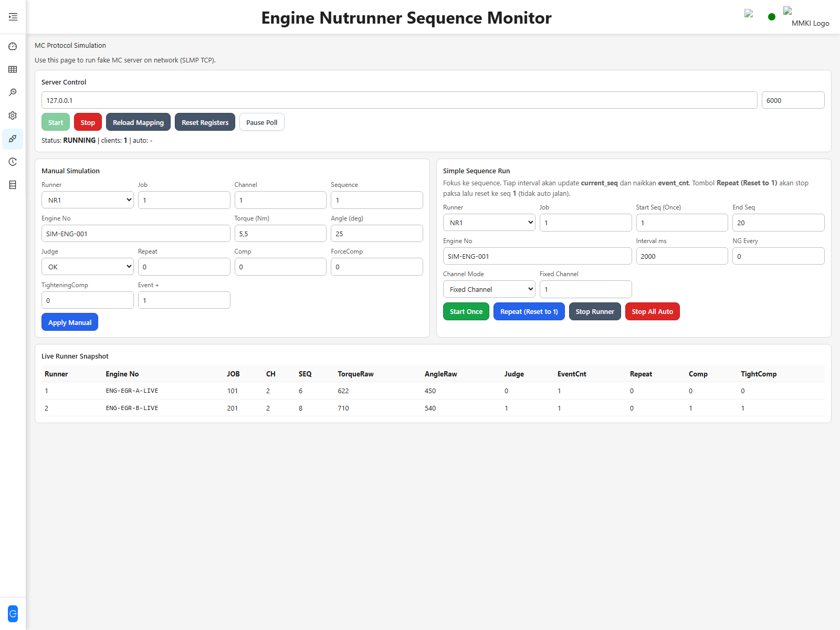
Task: Open the Channel Mode dropdown
Action: coord(489,289)
